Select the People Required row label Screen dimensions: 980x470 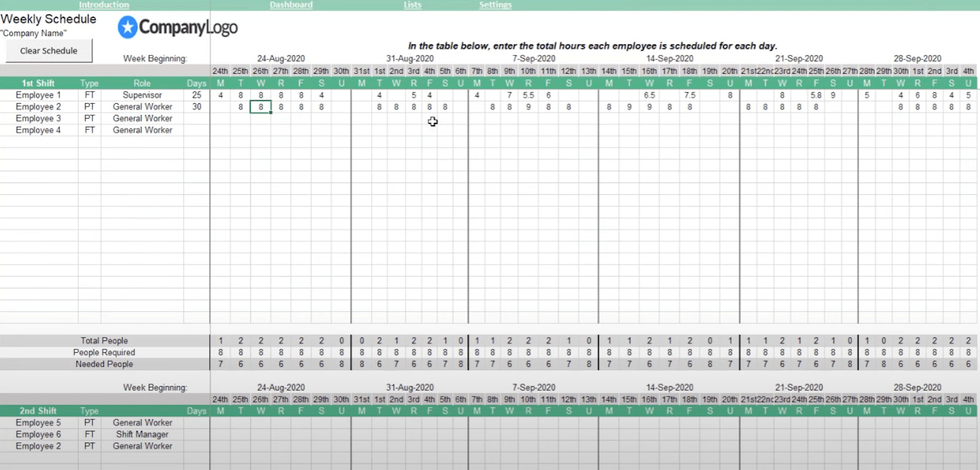(x=104, y=352)
